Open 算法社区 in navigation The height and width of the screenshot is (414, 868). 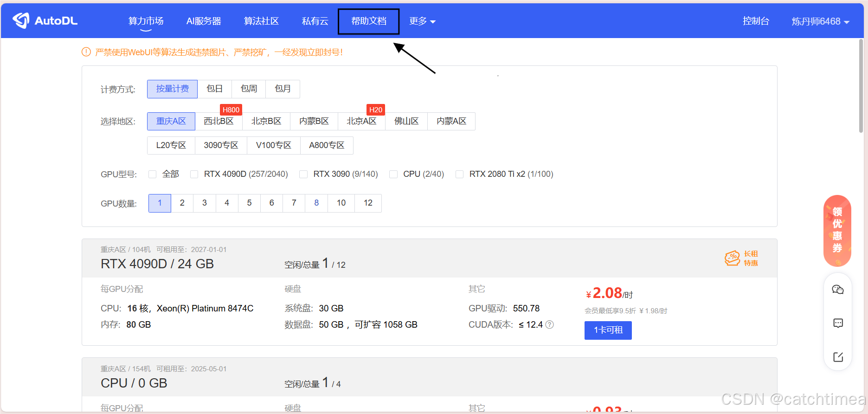pos(261,21)
